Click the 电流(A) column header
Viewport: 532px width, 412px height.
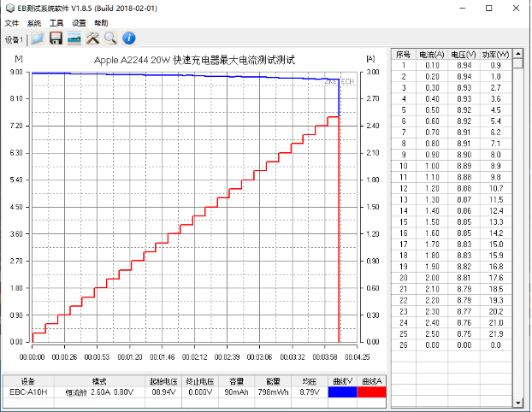tap(432, 54)
